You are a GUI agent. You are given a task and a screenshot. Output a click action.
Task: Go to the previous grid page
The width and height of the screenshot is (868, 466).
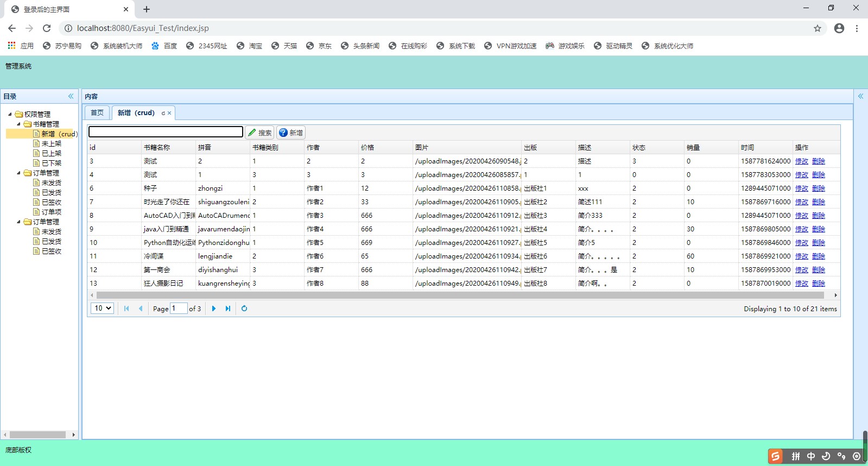(x=141, y=308)
